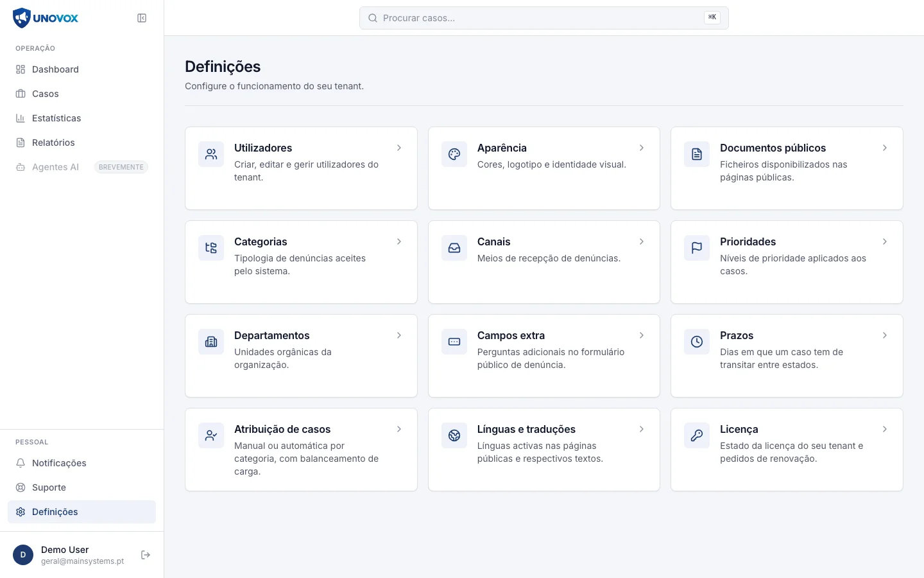This screenshot has width=924, height=578.
Task: Click the Prioridades flag icon
Action: (x=697, y=248)
